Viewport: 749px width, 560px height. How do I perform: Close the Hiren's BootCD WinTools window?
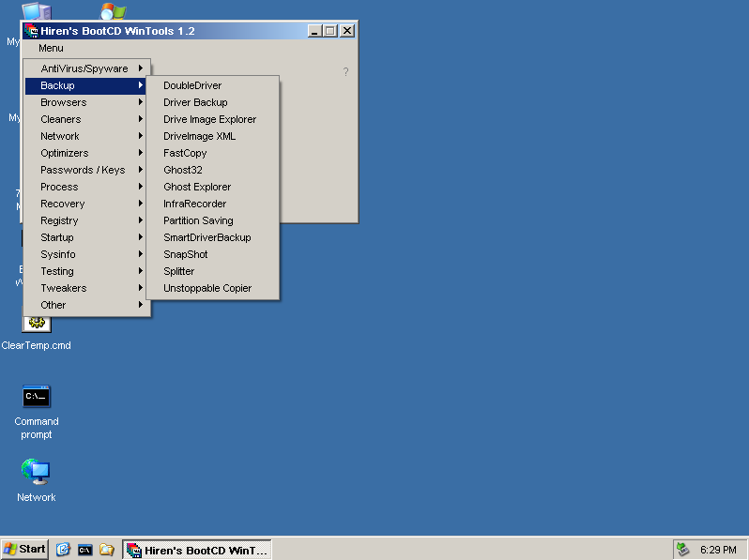click(347, 31)
